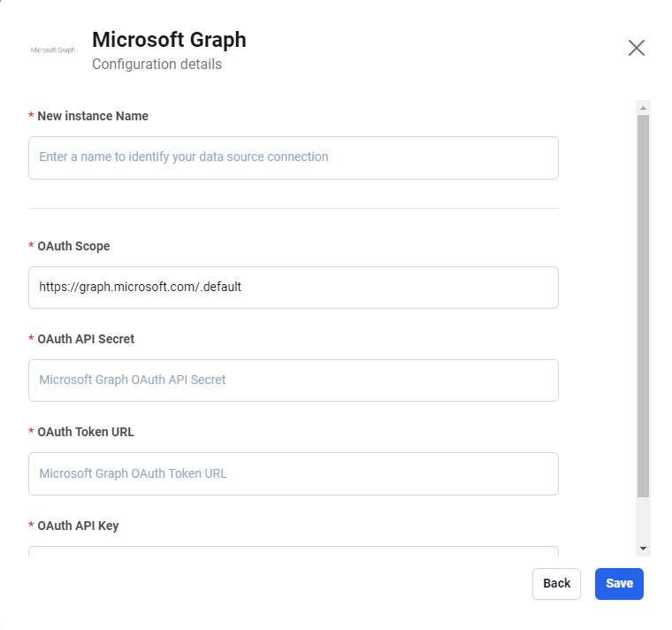The height and width of the screenshot is (630, 672).
Task: Click the 'Microsoft Graph' heading text
Action: click(169, 40)
